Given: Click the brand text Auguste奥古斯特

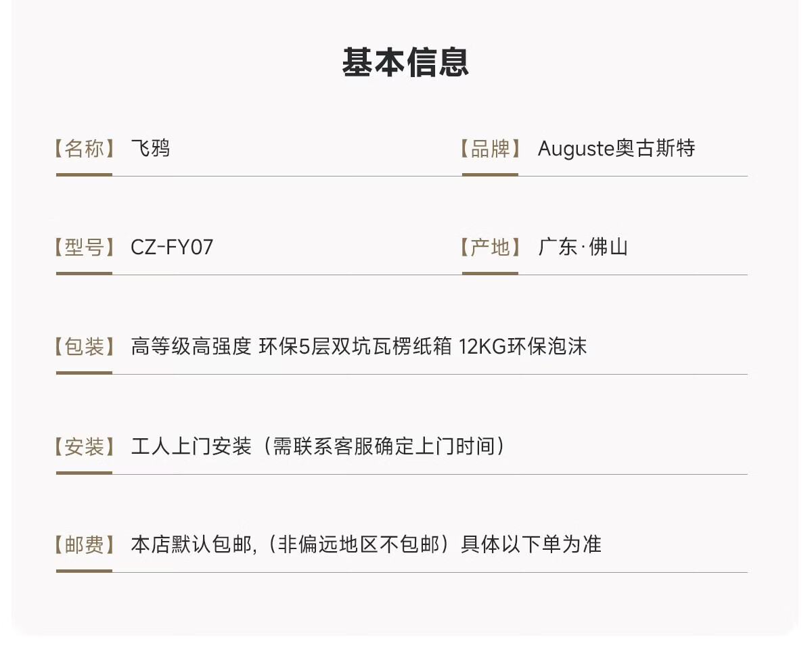Looking at the screenshot, I should (x=616, y=149).
